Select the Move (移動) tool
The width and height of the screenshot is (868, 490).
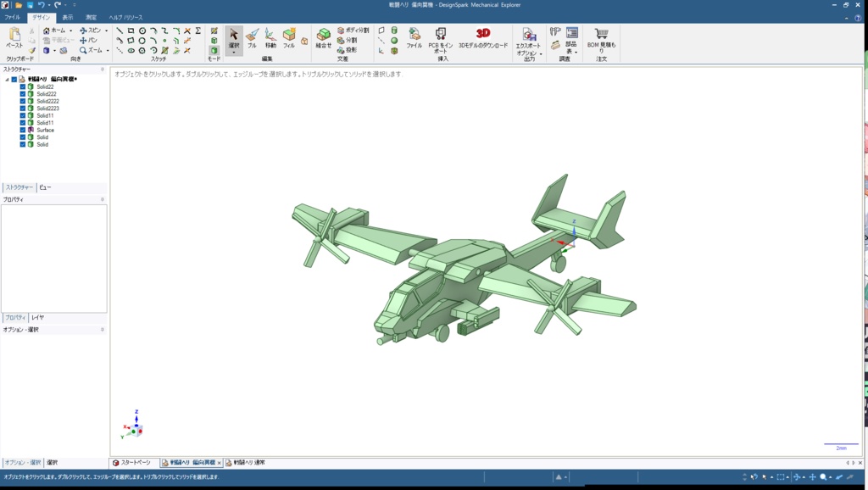click(x=270, y=38)
